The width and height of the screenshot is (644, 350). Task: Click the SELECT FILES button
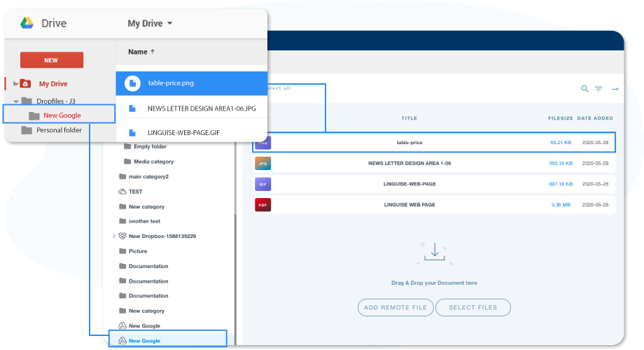472,308
